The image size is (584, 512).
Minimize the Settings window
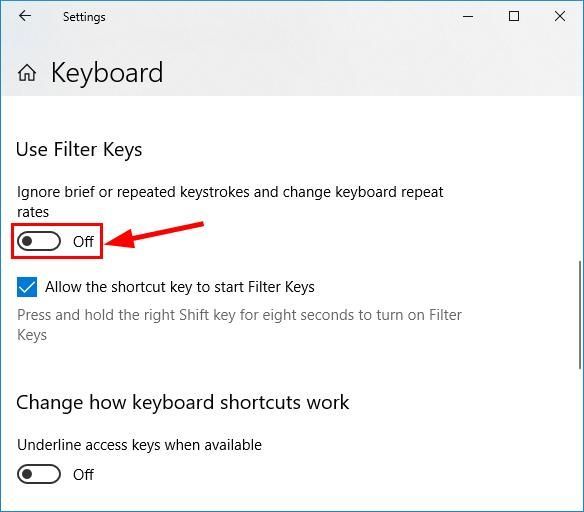(x=468, y=16)
